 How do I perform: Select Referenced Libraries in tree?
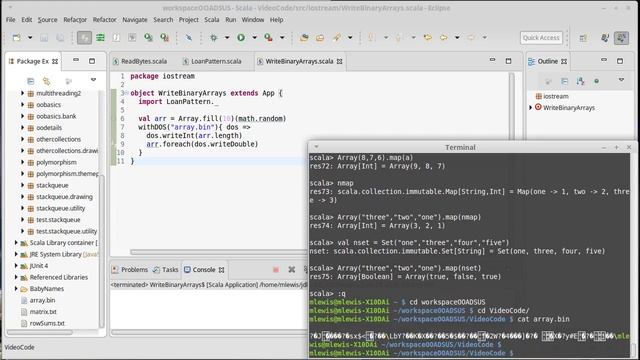click(x=58, y=277)
